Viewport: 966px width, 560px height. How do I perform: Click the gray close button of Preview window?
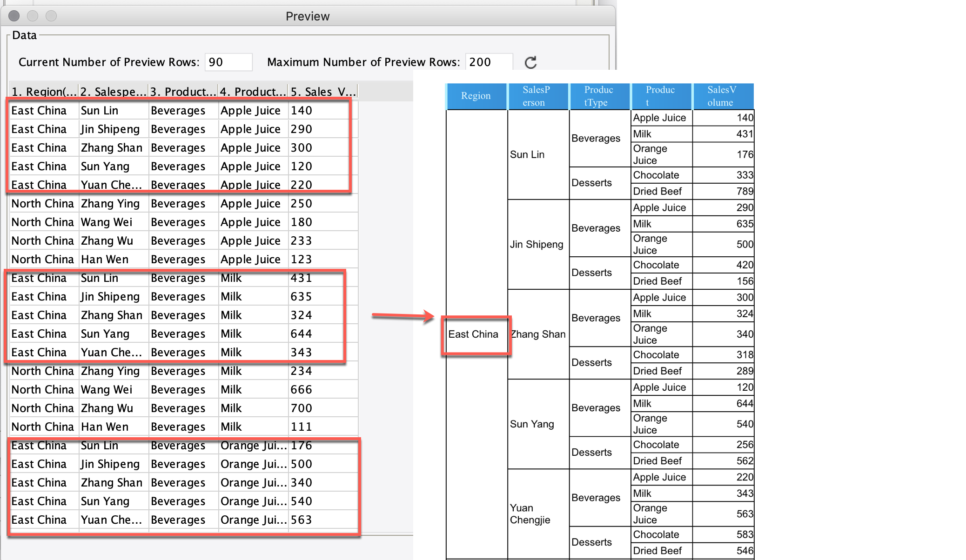[14, 16]
